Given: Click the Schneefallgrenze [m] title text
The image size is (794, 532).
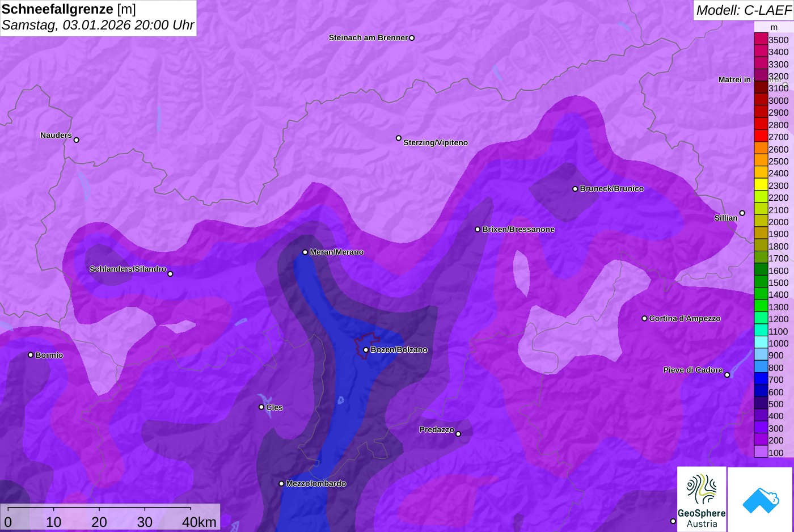Looking at the screenshot, I should click(69, 9).
